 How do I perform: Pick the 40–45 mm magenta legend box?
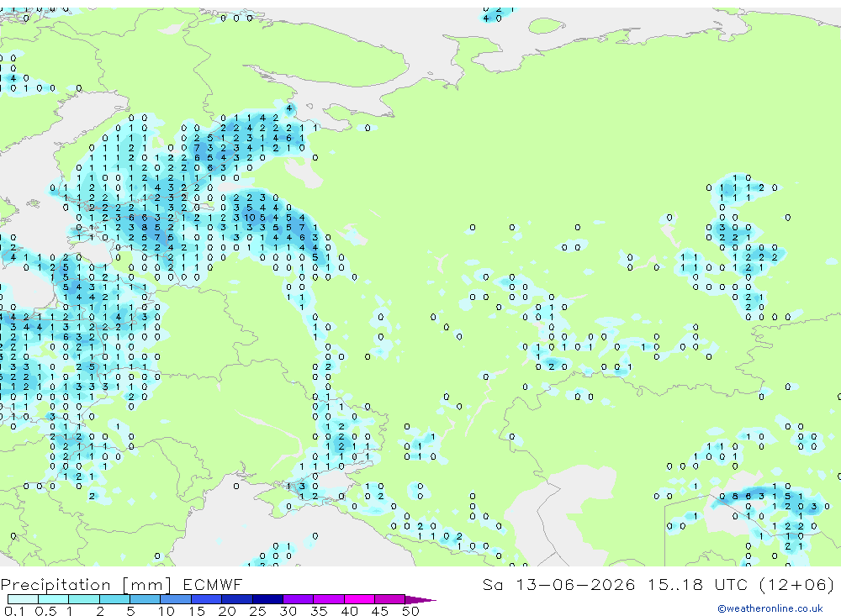(359, 599)
